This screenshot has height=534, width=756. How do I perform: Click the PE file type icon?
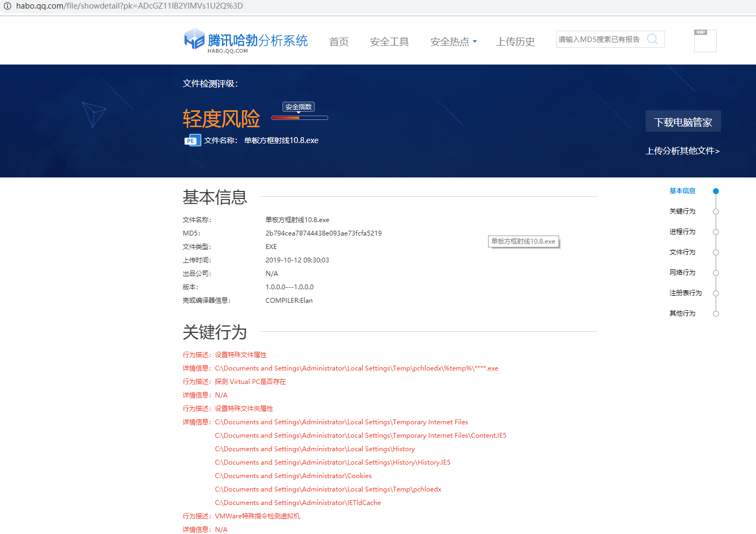(x=192, y=140)
